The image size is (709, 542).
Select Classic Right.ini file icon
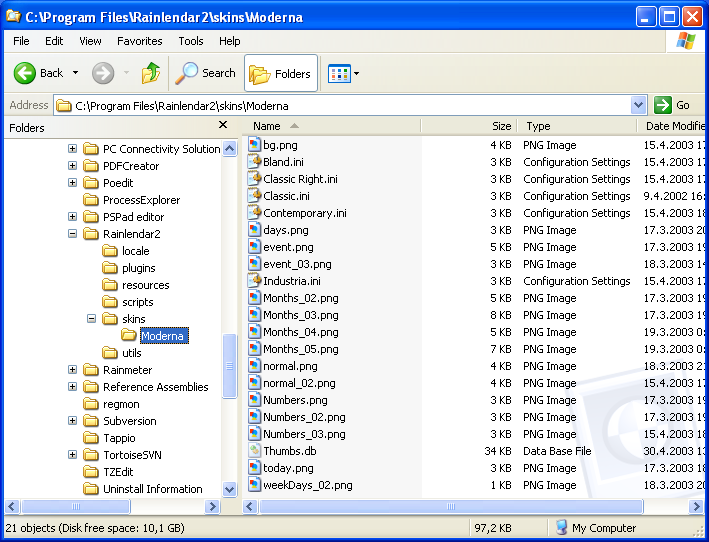pos(255,179)
